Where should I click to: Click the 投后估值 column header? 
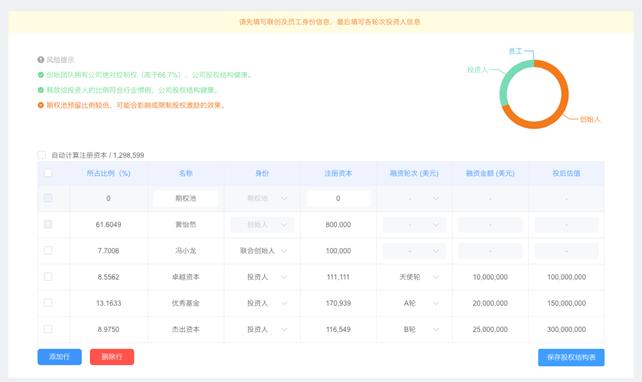click(566, 173)
